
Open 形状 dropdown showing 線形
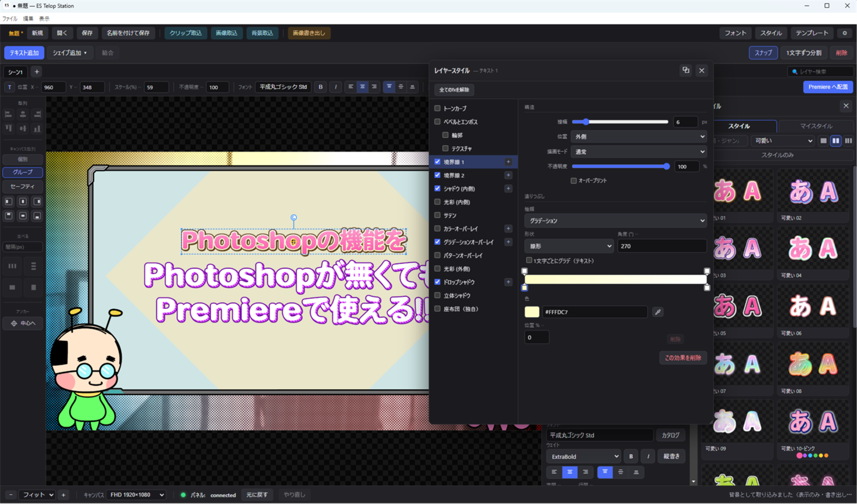click(x=569, y=246)
